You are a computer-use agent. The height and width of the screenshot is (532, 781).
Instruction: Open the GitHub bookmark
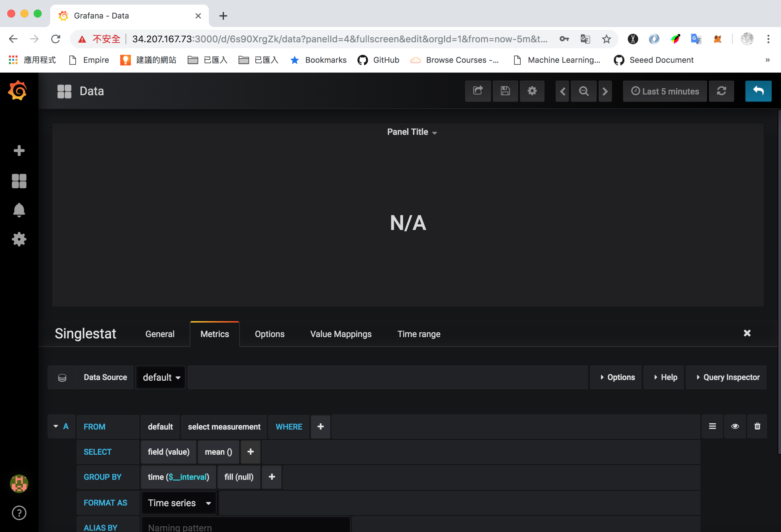(x=378, y=60)
